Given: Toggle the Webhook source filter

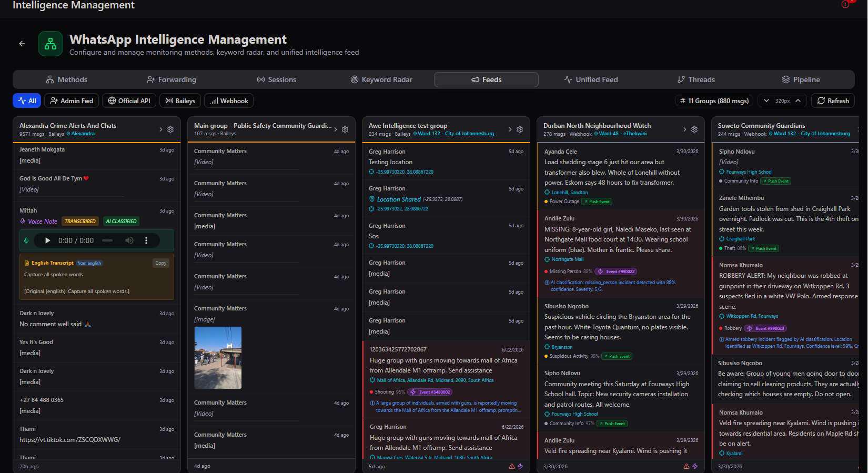Looking at the screenshot, I should tap(229, 100).
